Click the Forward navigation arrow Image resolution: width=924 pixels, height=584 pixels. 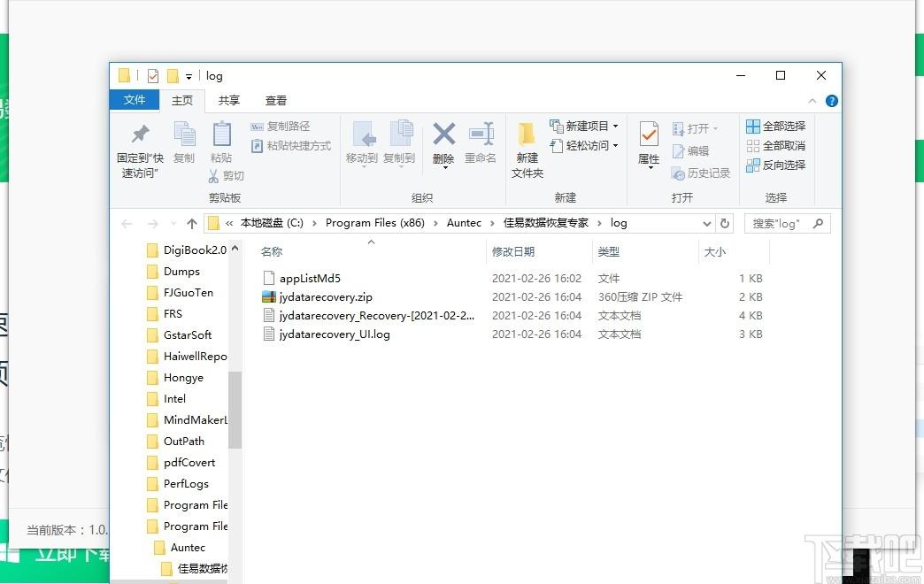tap(152, 224)
